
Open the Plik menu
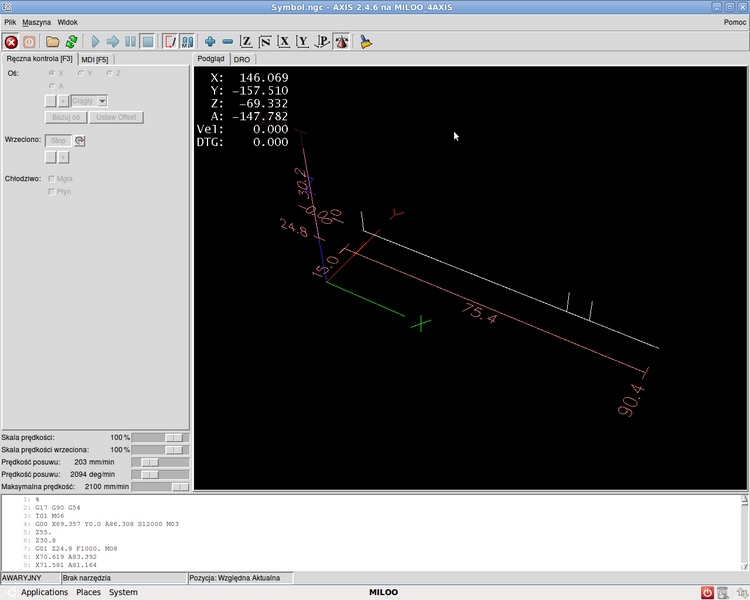point(10,22)
